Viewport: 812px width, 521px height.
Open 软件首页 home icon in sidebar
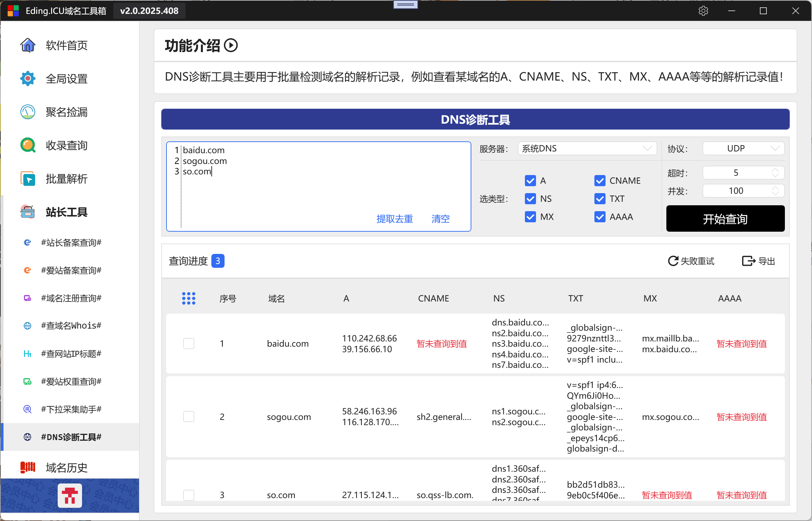[x=28, y=45]
